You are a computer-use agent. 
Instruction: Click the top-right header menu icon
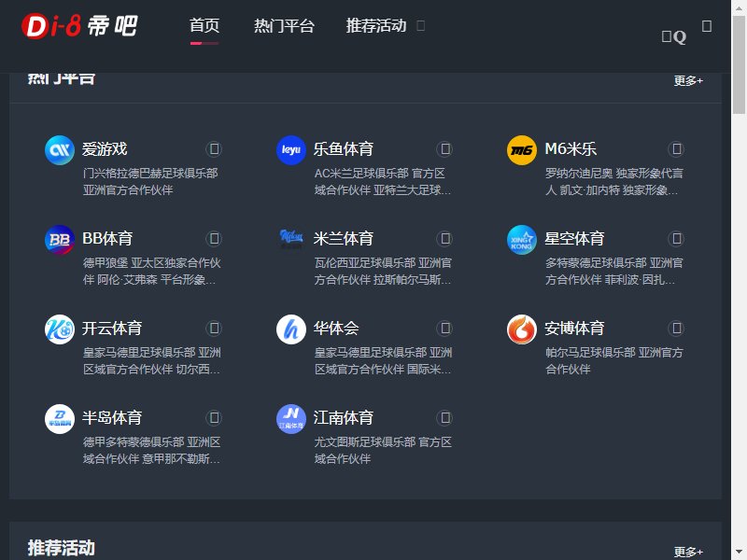pos(707,26)
